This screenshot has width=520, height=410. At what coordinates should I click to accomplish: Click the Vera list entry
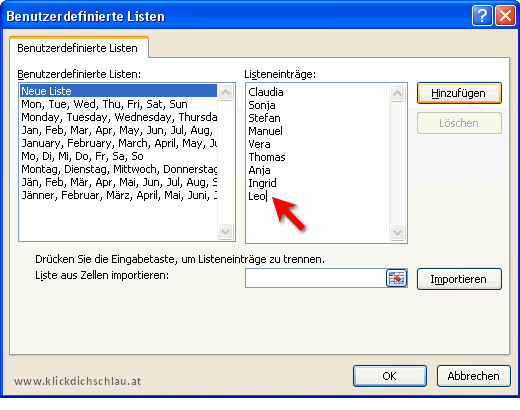pyautogui.click(x=259, y=144)
